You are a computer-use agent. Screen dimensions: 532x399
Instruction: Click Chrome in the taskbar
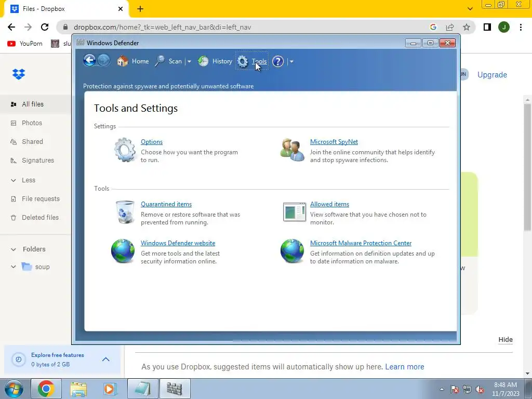[x=46, y=389]
